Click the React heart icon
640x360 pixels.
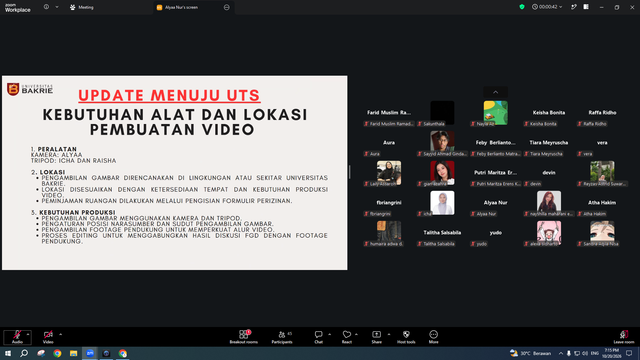click(x=347, y=335)
